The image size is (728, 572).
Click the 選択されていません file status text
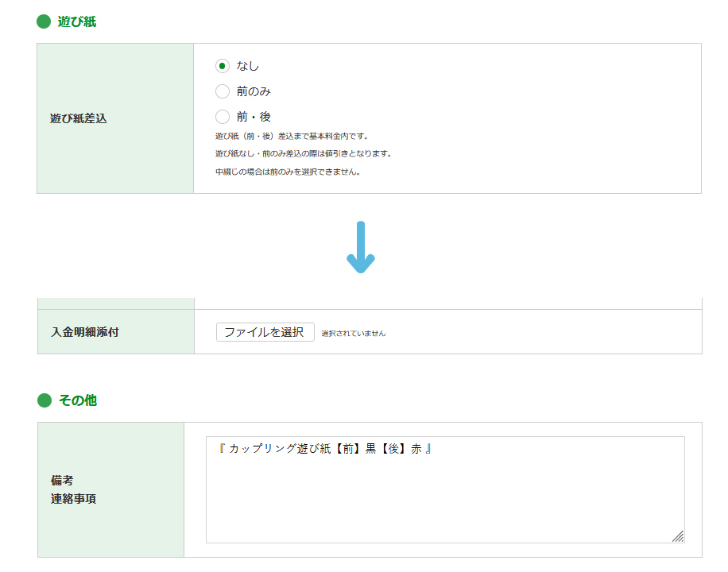(x=354, y=334)
